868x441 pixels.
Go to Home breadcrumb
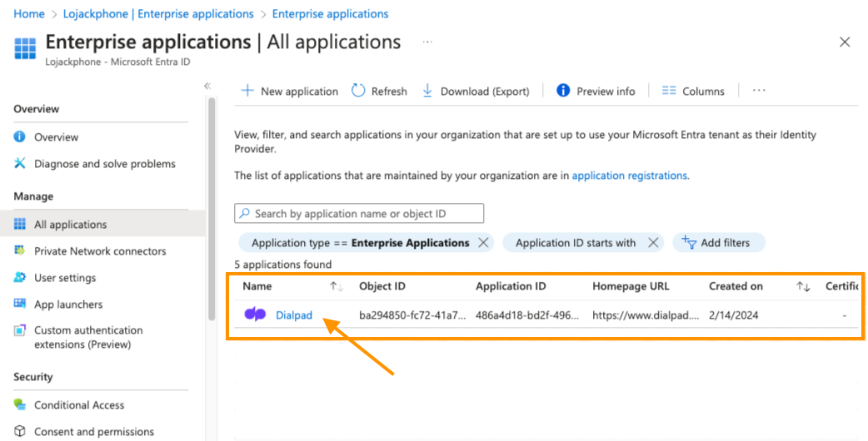29,14
